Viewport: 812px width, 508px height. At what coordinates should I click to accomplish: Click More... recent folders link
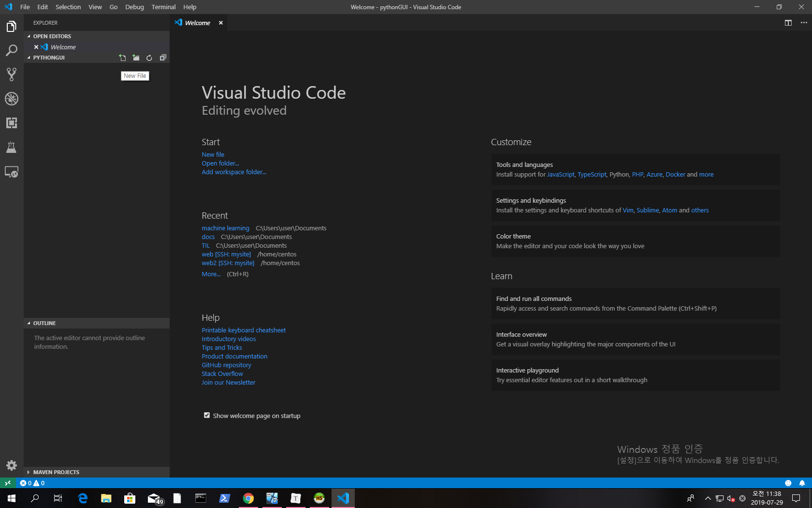211,274
